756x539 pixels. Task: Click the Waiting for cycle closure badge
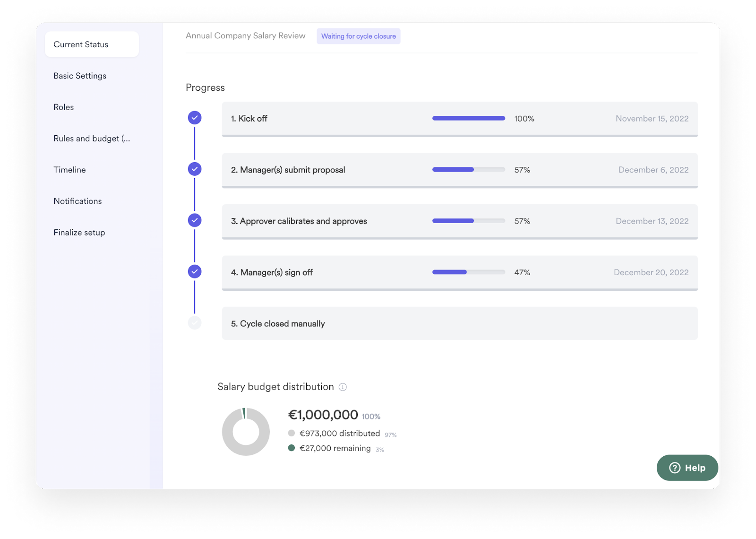click(x=359, y=36)
